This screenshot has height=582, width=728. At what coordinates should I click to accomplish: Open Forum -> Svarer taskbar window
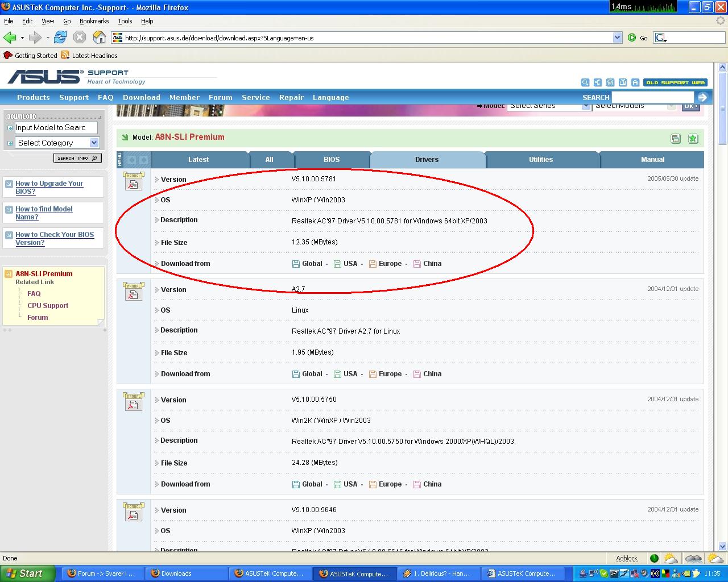click(103, 573)
